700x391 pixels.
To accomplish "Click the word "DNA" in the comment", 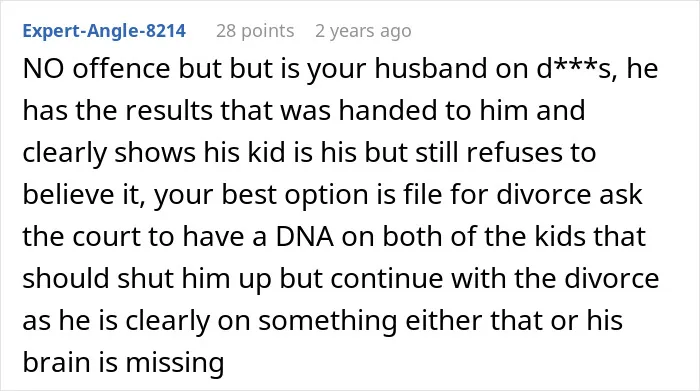I will click(305, 236).
